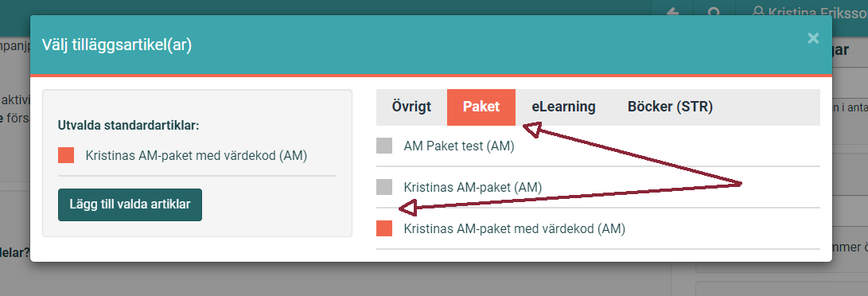The width and height of the screenshot is (868, 296).
Task: Click the Utvalda standardartiklar heading
Action: (128, 125)
